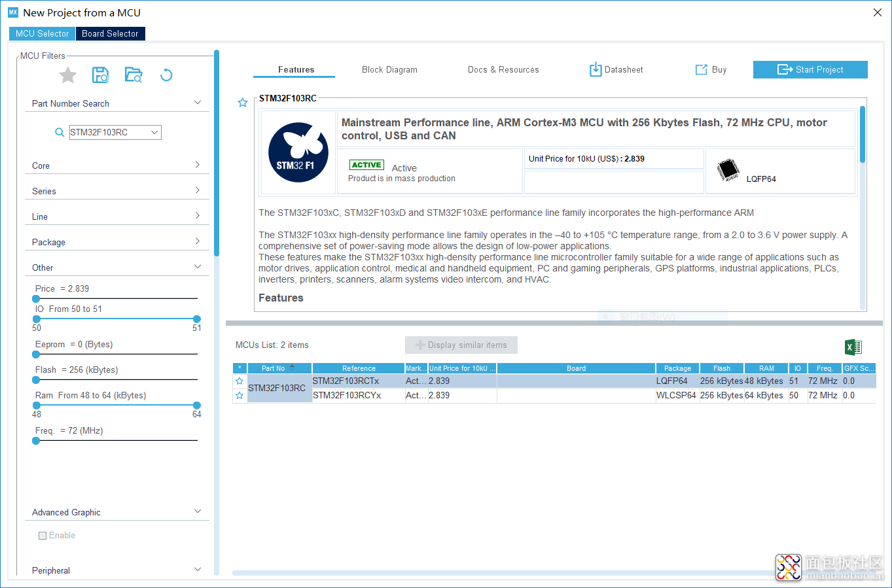Click the STM32 F1 butterfly logo

[298, 152]
